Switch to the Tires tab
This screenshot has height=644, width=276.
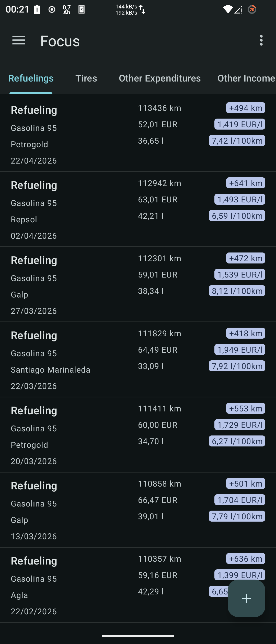coord(86,78)
